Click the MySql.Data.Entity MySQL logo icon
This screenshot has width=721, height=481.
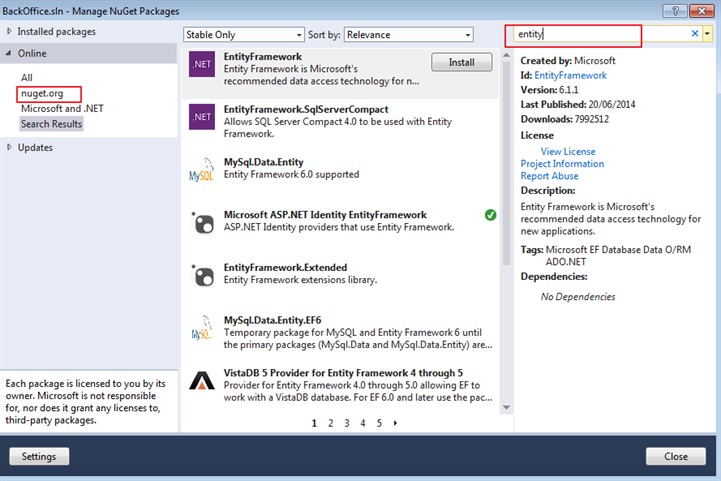[202, 170]
